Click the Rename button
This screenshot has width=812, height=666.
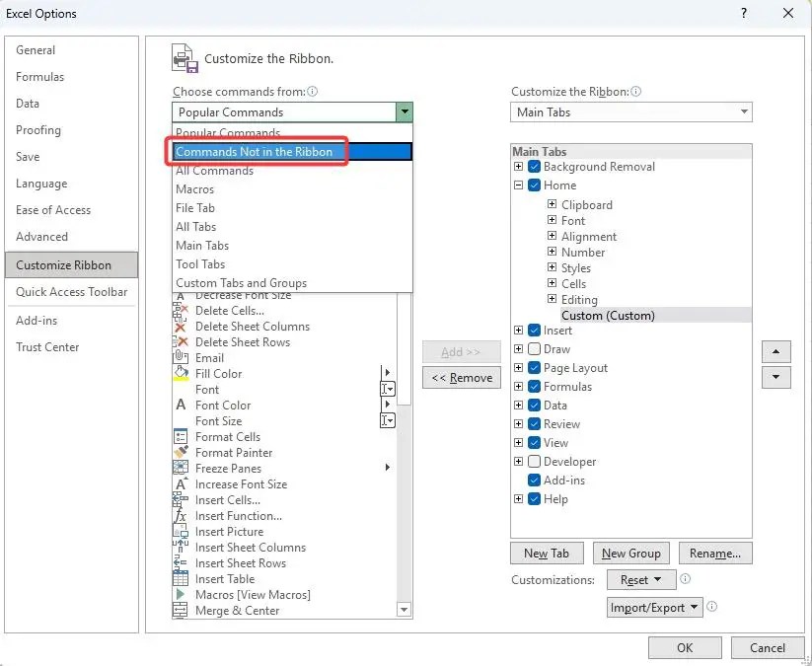pos(715,553)
